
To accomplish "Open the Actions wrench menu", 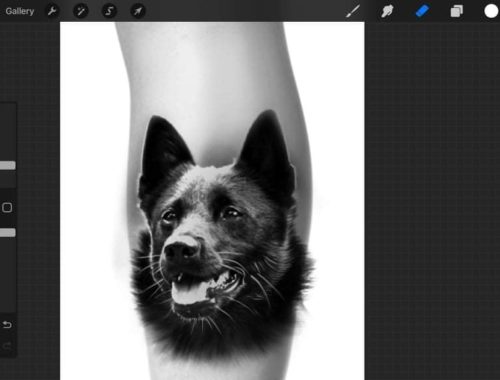I will tap(52, 11).
